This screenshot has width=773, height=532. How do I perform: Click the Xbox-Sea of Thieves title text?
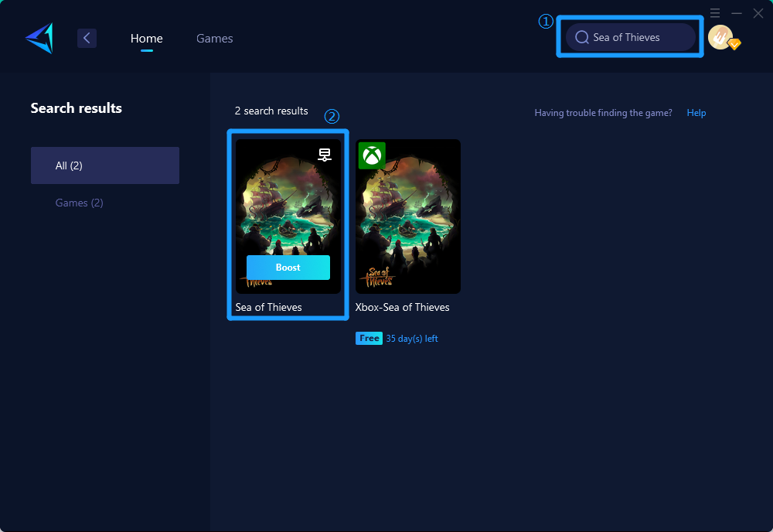pyautogui.click(x=402, y=307)
